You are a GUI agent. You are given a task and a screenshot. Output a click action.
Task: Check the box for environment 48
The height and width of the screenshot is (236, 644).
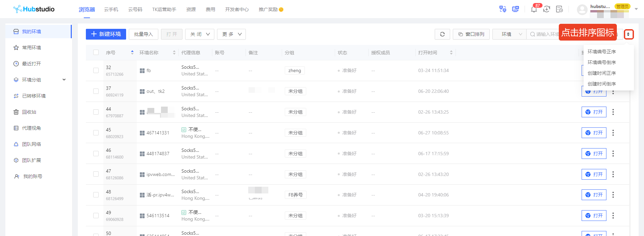[x=96, y=195]
